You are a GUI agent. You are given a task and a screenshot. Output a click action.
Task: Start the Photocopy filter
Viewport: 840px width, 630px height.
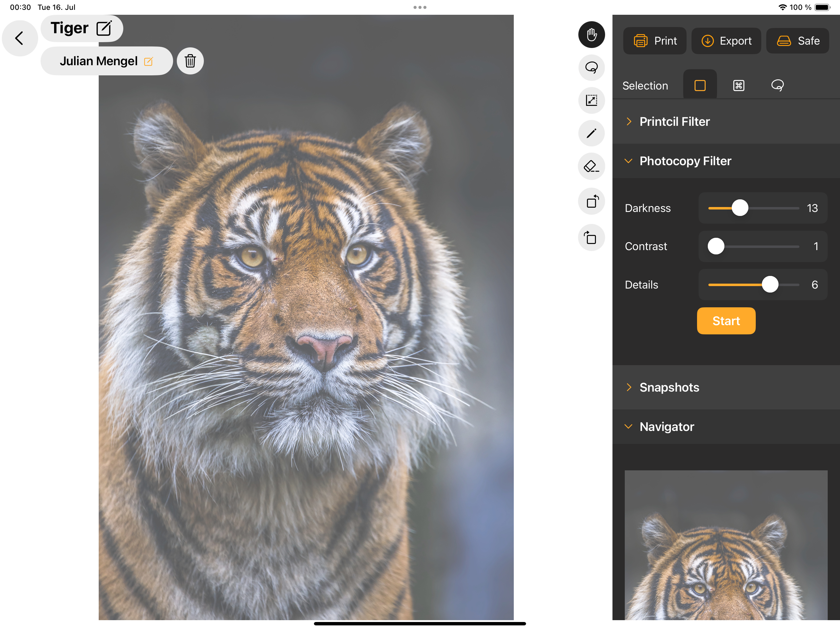tap(726, 321)
